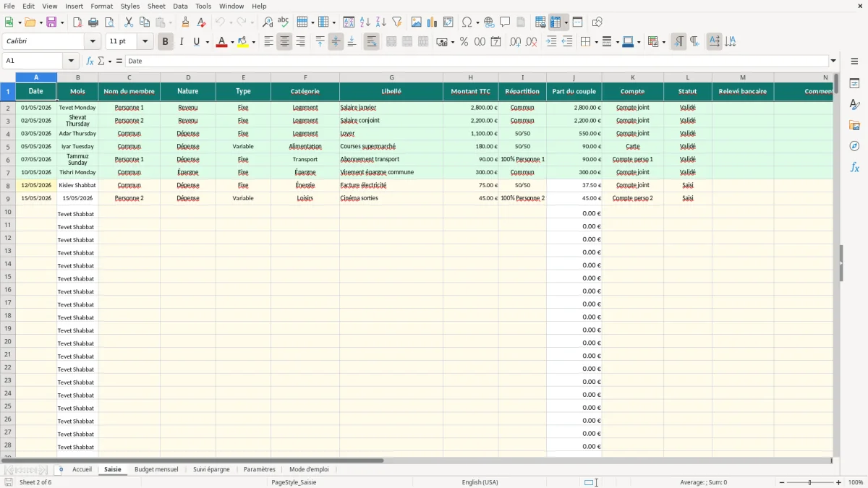Viewport: 868px width, 488px height.
Task: Click the formula input line showing Date
Action: click(x=477, y=61)
